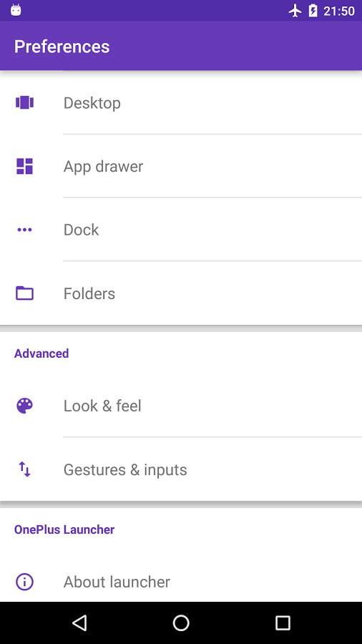Tap the Folders outline icon
This screenshot has width=362, height=644.
point(24,293)
